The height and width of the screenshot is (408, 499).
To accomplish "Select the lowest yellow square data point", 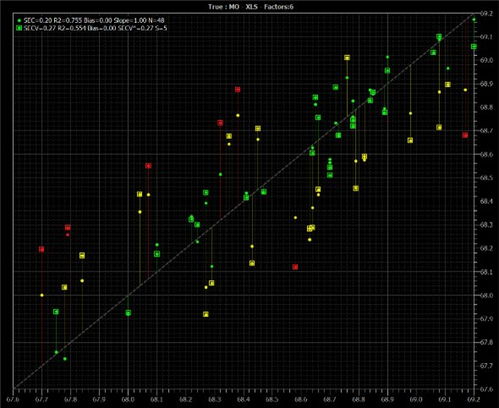I will click(206, 314).
